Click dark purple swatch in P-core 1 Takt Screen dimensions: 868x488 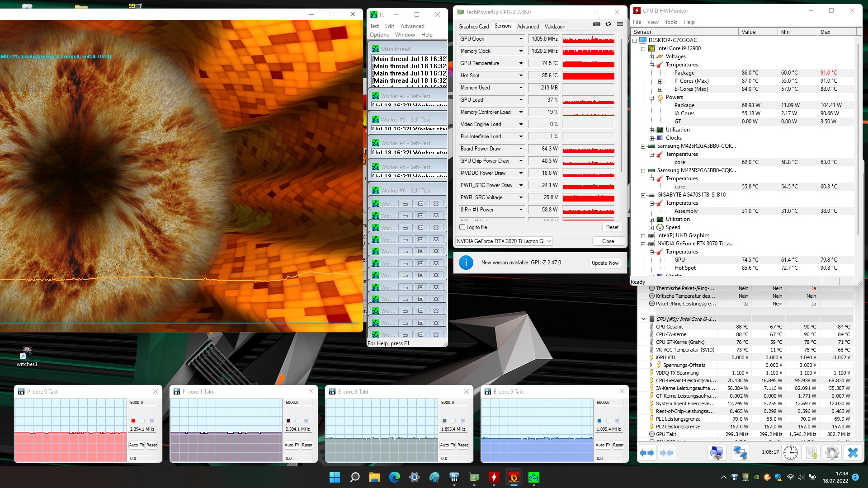(288, 421)
